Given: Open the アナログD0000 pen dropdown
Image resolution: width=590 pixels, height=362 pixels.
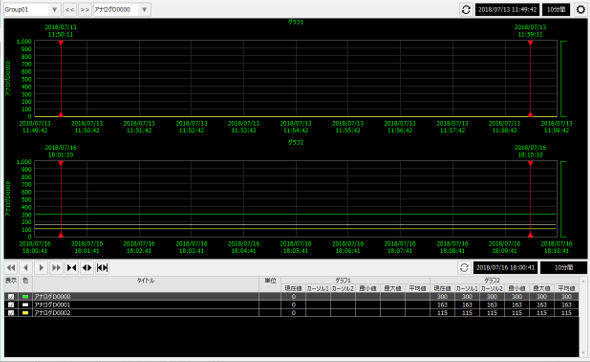Looking at the screenshot, I should [x=122, y=9].
